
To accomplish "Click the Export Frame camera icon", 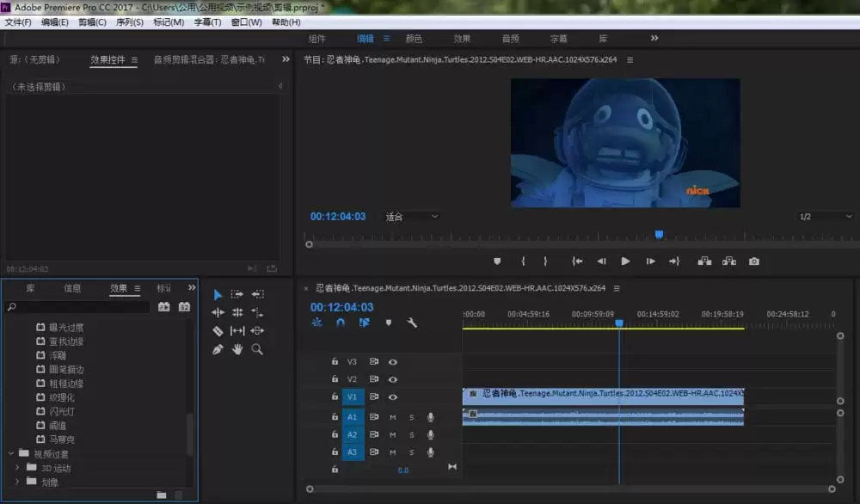I will [754, 261].
